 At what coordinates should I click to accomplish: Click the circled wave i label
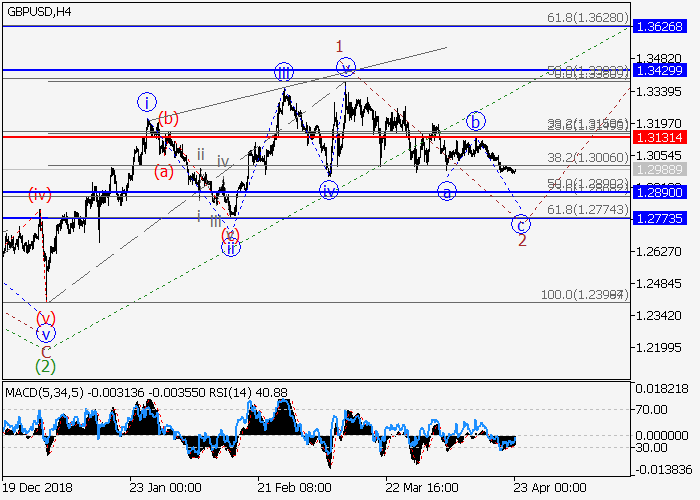coord(147,102)
